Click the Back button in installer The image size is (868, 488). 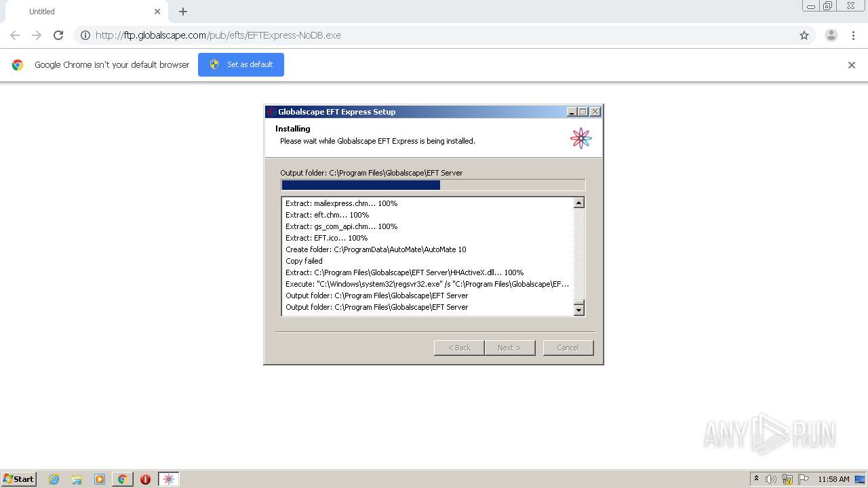coord(459,348)
